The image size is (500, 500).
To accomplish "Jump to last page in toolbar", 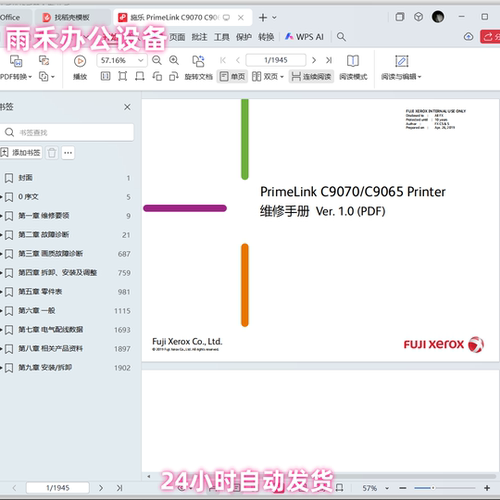I will [329, 60].
